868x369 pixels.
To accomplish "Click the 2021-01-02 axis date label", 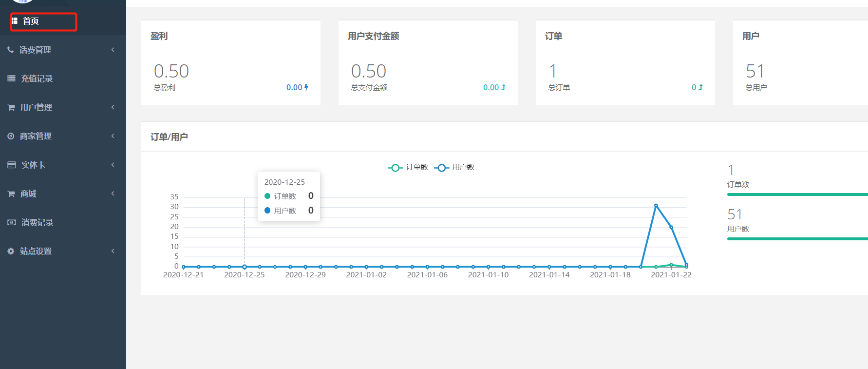I will tap(366, 275).
